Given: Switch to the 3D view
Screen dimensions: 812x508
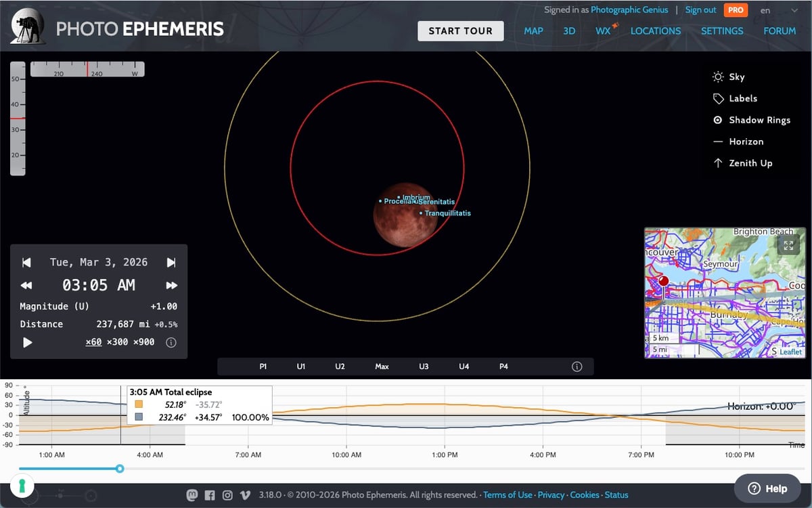Looking at the screenshot, I should click(x=569, y=30).
